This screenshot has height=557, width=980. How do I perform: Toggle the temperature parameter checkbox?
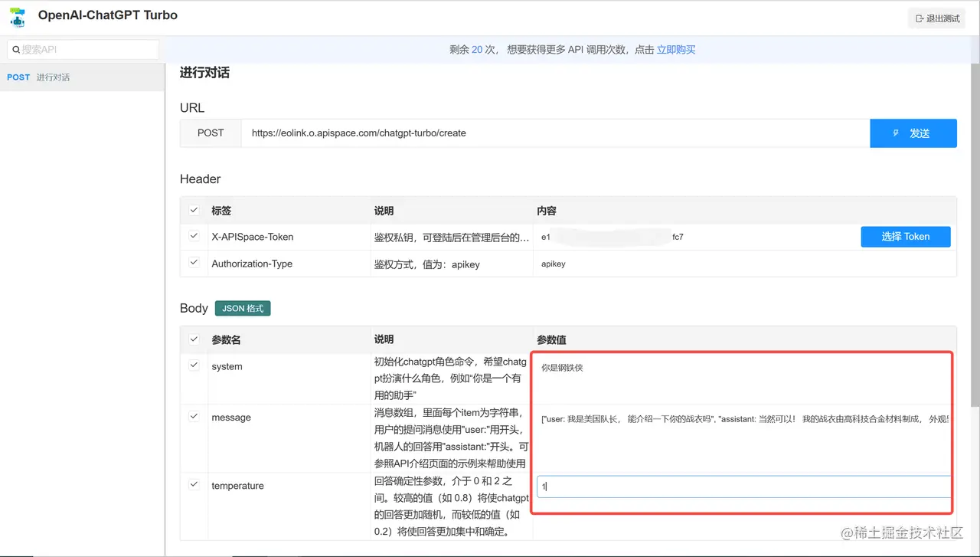194,484
